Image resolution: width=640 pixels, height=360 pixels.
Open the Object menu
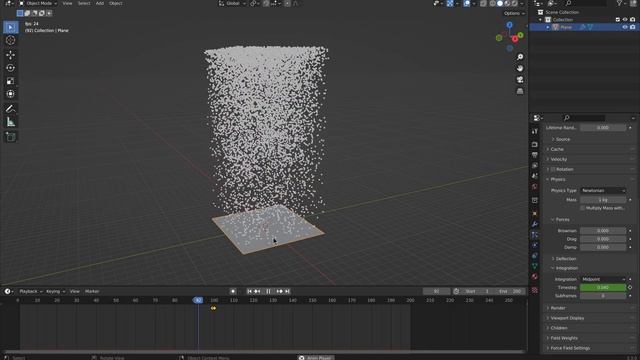[116, 3]
